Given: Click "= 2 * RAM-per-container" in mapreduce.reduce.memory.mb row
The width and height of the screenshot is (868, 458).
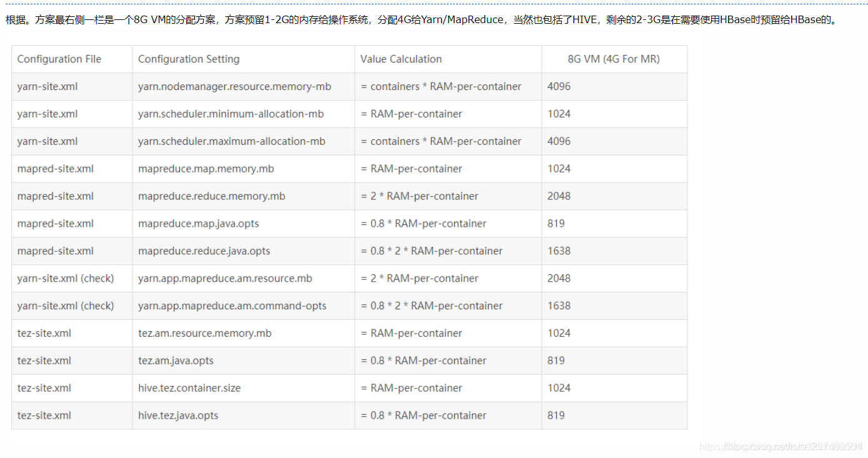Looking at the screenshot, I should click(419, 196).
